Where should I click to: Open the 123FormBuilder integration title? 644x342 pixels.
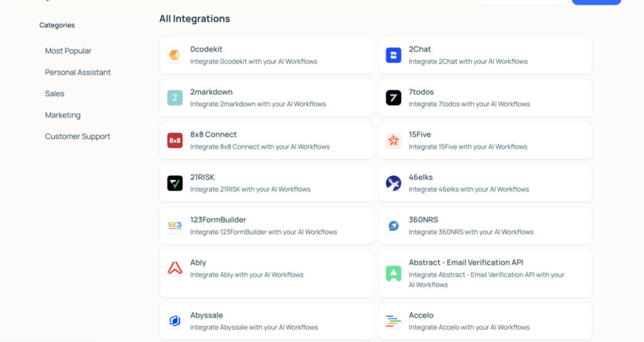[218, 219]
